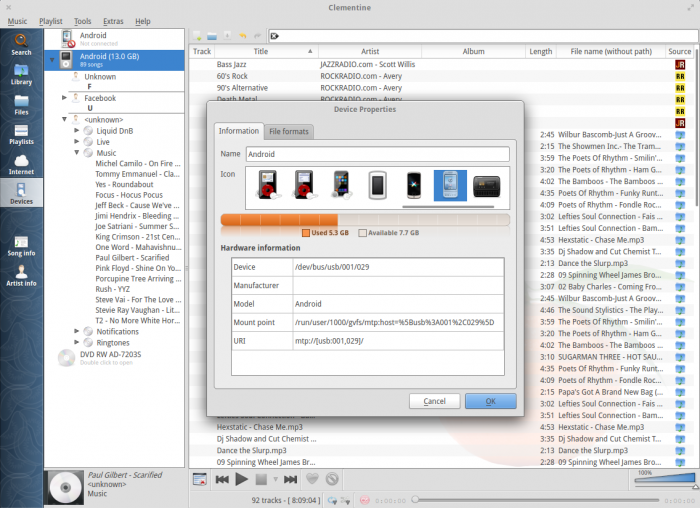Expand the Facebook artist tree node

point(65,98)
